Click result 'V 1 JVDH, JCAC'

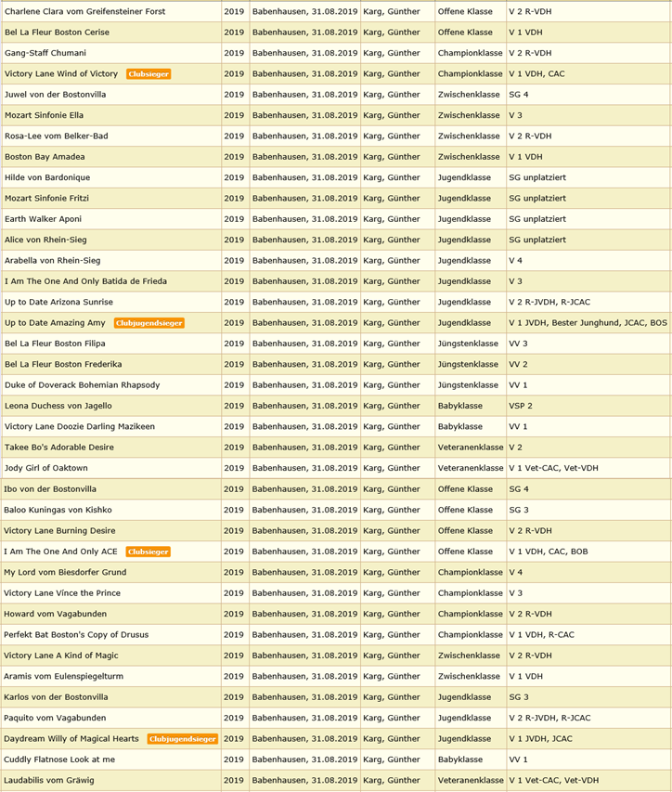pyautogui.click(x=541, y=738)
